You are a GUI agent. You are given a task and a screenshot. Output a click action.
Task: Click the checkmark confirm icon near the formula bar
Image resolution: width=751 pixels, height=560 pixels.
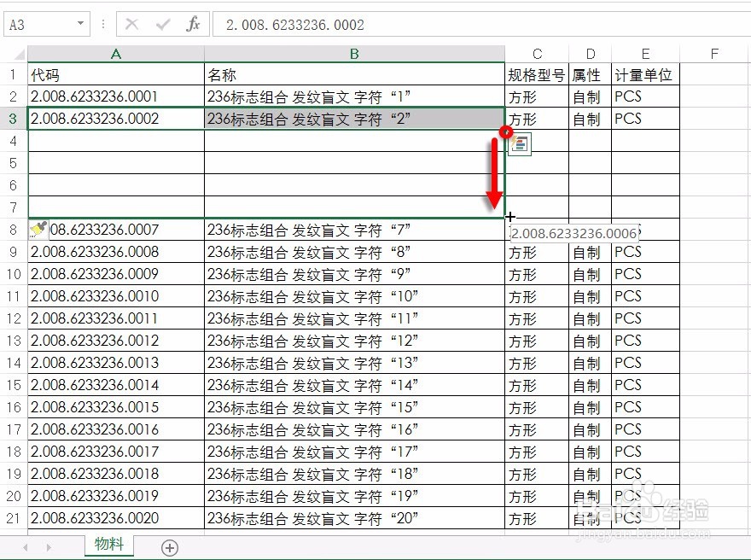coord(164,24)
